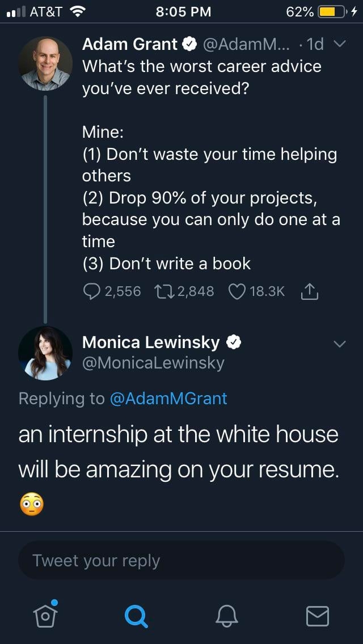Open the Search tab
The width and height of the screenshot is (363, 644).
click(136, 615)
